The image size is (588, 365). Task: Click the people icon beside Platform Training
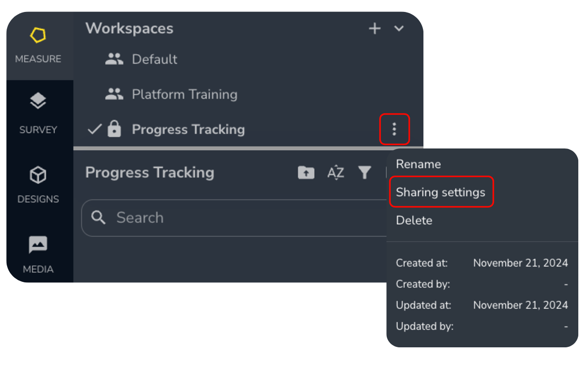click(x=114, y=94)
